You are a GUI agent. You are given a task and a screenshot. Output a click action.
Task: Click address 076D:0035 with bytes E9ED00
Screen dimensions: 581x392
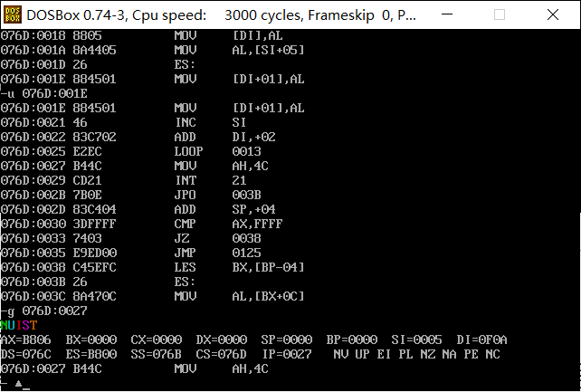tap(58, 253)
